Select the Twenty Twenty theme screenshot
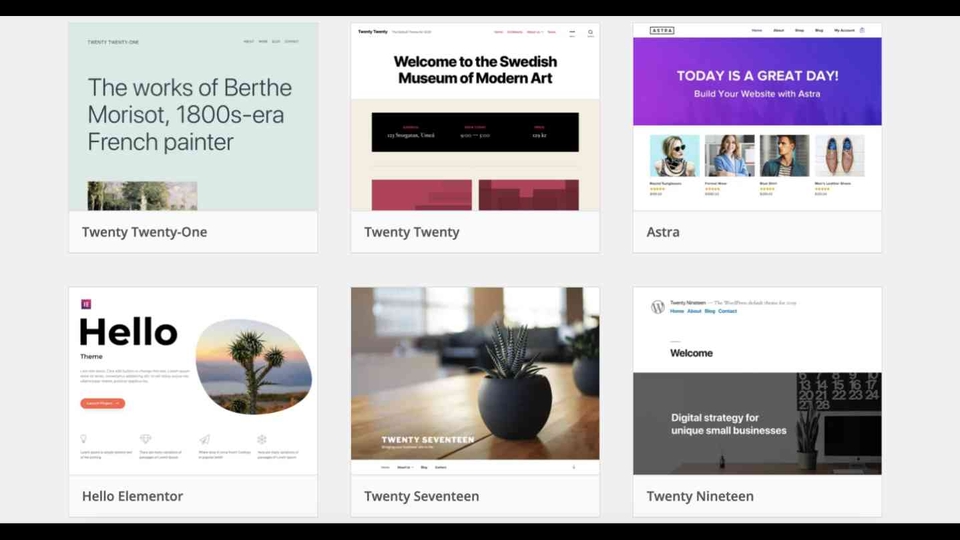 [475, 117]
